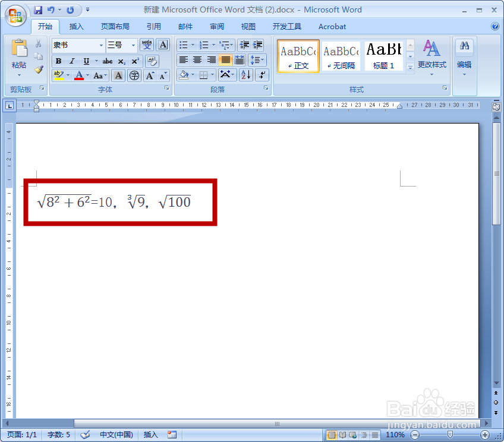Apply character shading
Image resolution: width=504 pixels, height=442 pixels.
tap(119, 76)
